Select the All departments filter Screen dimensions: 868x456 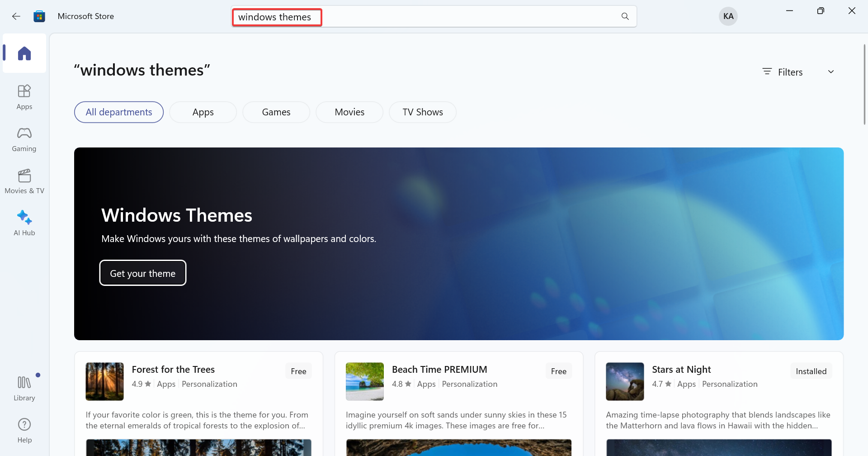(x=119, y=112)
